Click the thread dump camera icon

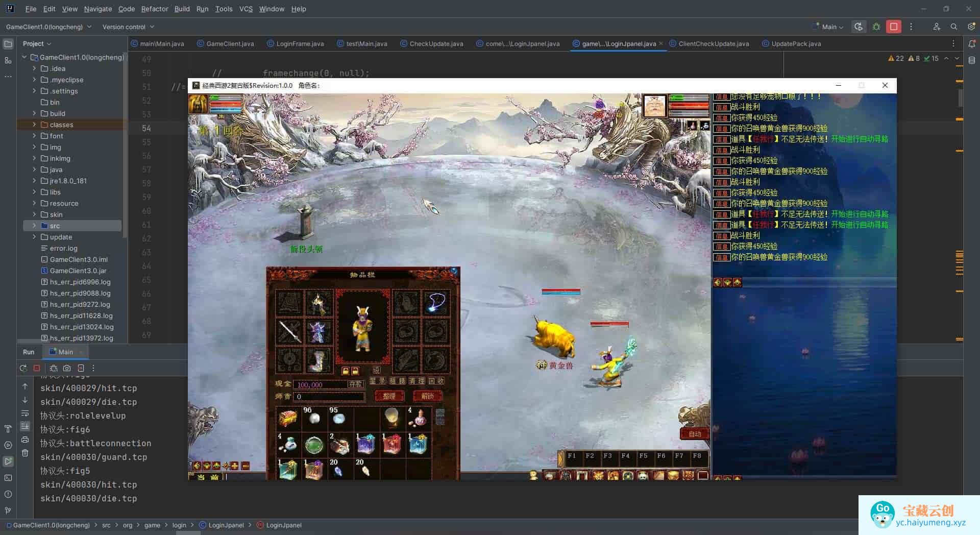pos(67,368)
